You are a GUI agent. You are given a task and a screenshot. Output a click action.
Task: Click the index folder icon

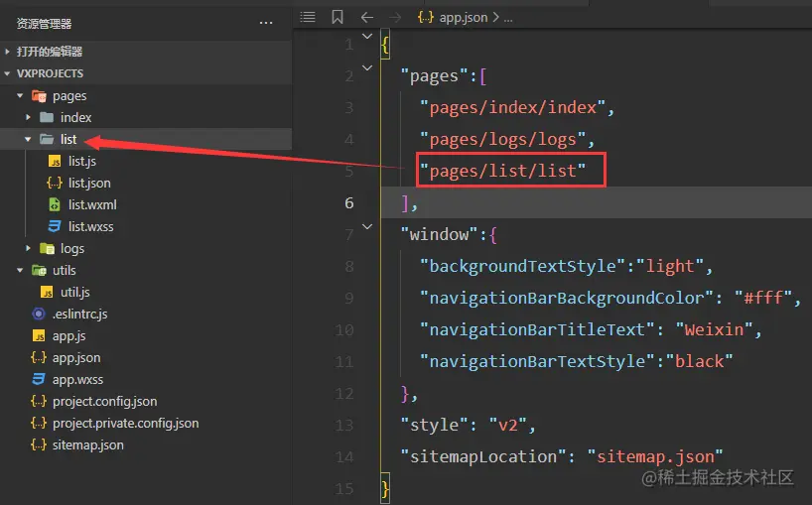pyautogui.click(x=47, y=117)
